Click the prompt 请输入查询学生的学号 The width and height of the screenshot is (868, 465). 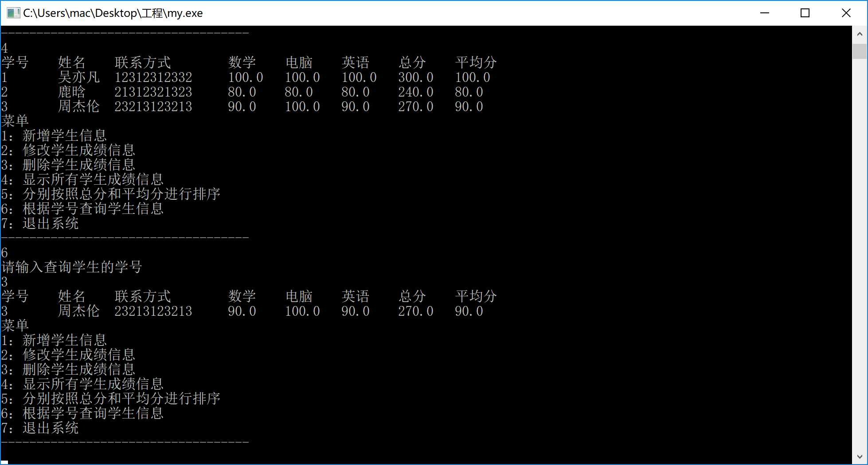tap(72, 267)
